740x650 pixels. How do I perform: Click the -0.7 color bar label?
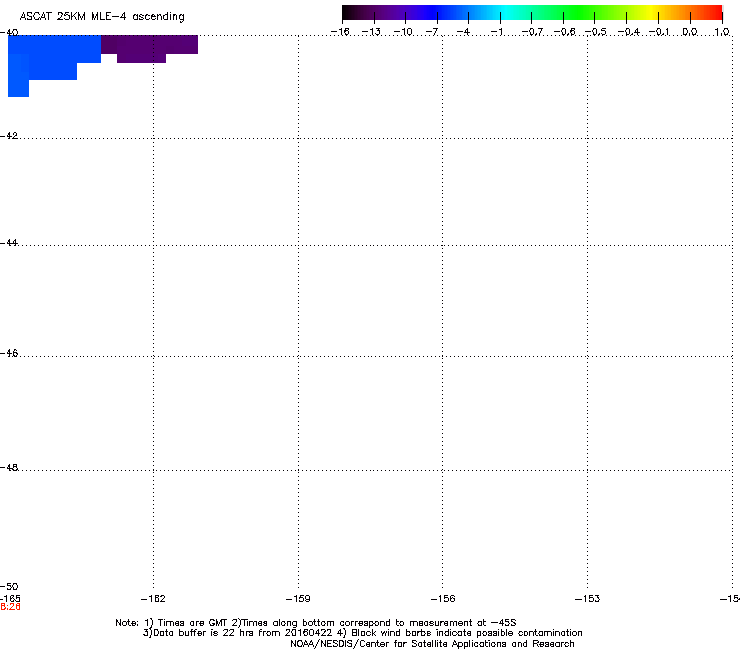click(532, 32)
